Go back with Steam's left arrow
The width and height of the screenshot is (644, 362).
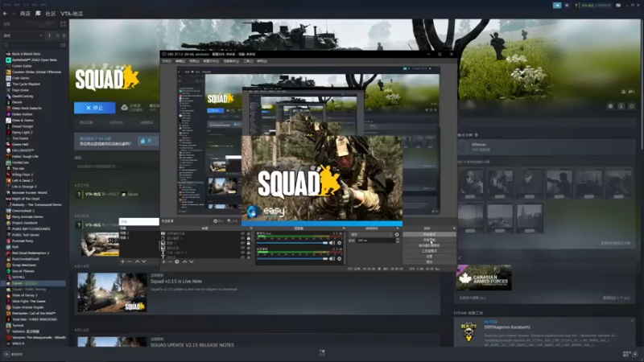(x=5, y=14)
